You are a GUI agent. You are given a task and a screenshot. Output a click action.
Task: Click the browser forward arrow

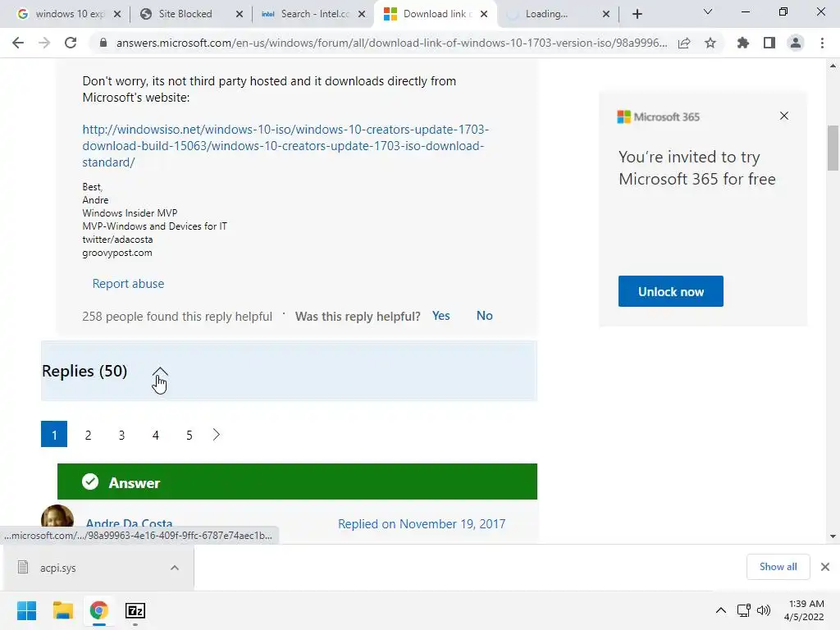tap(44, 43)
